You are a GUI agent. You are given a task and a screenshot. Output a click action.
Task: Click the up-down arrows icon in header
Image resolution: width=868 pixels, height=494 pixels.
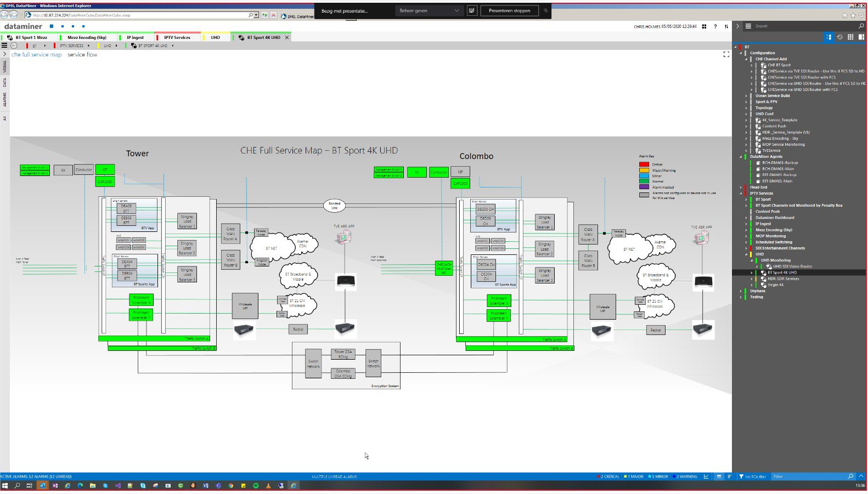pyautogui.click(x=726, y=26)
